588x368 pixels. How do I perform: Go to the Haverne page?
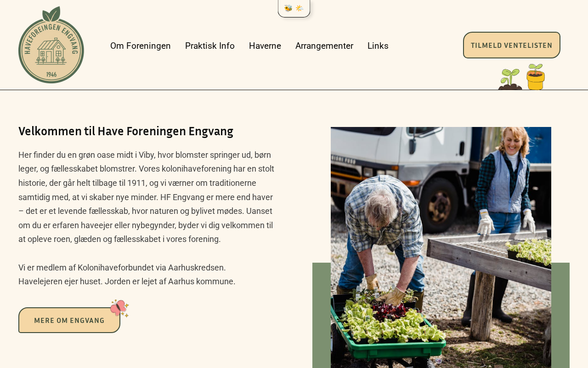(265, 46)
